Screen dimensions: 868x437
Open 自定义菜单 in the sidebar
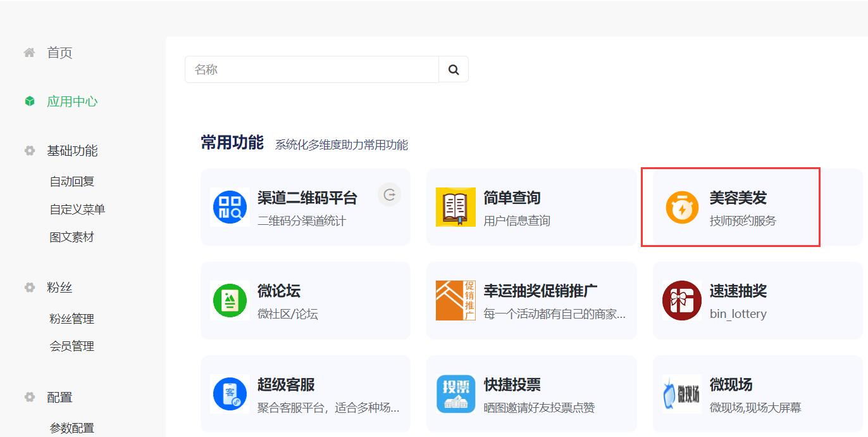click(77, 209)
